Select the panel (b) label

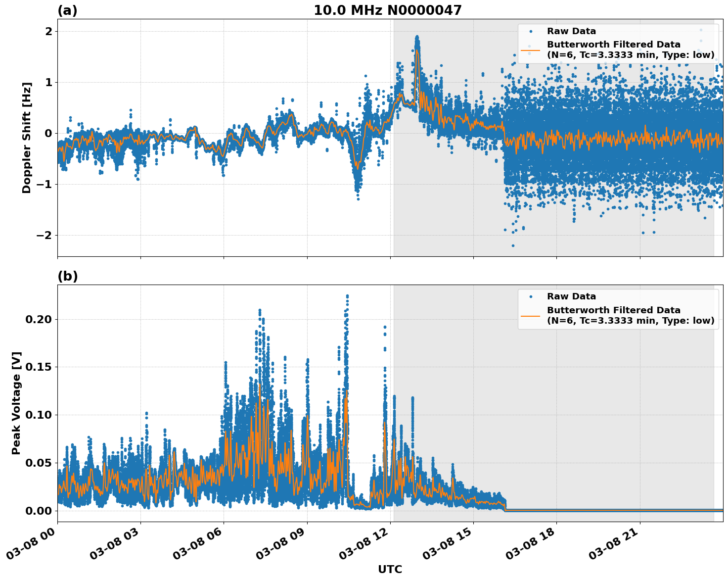pyautogui.click(x=68, y=276)
